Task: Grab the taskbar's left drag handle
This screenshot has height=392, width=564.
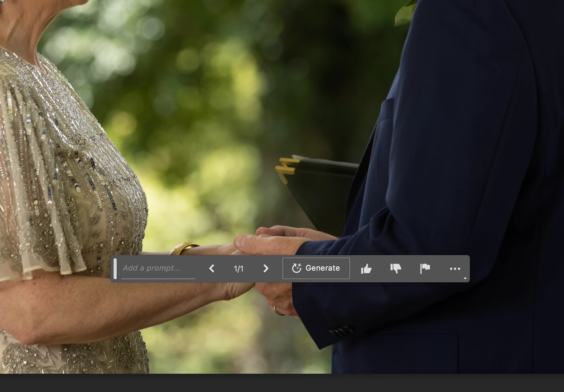Action: point(115,268)
